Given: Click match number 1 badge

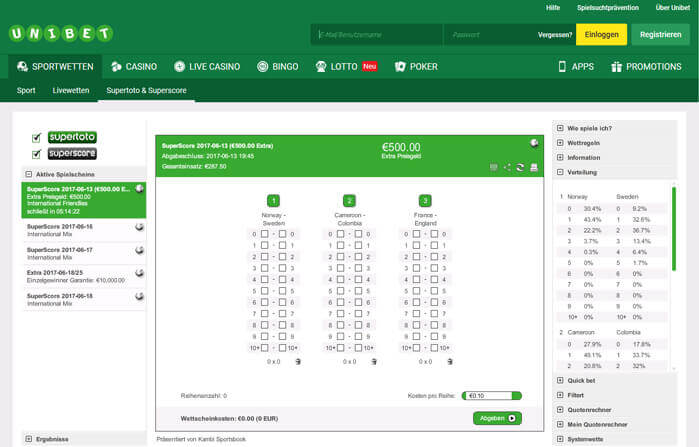Looking at the screenshot, I should (273, 201).
